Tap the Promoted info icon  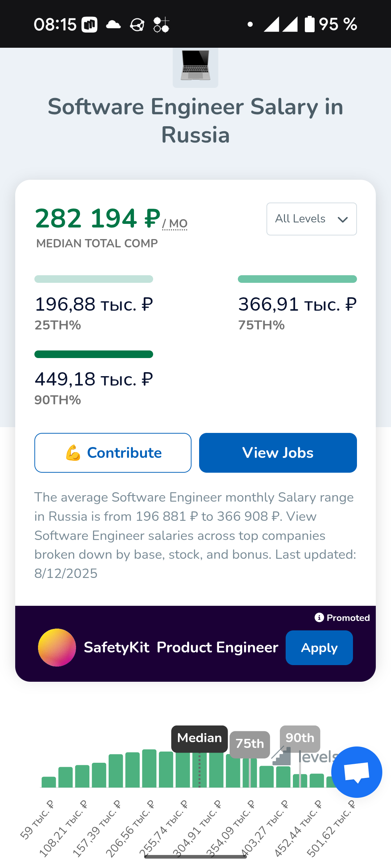tap(319, 617)
